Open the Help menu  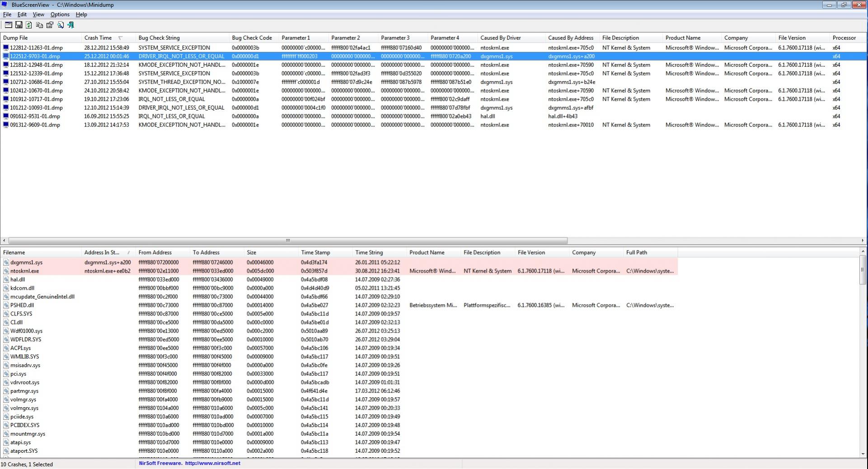click(81, 14)
